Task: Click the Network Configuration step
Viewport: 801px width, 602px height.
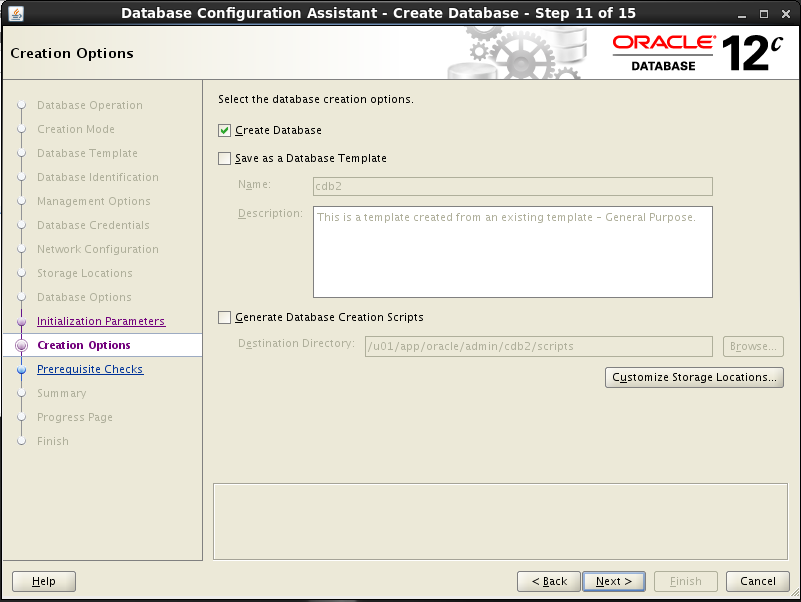Action: pyautogui.click(x=98, y=249)
